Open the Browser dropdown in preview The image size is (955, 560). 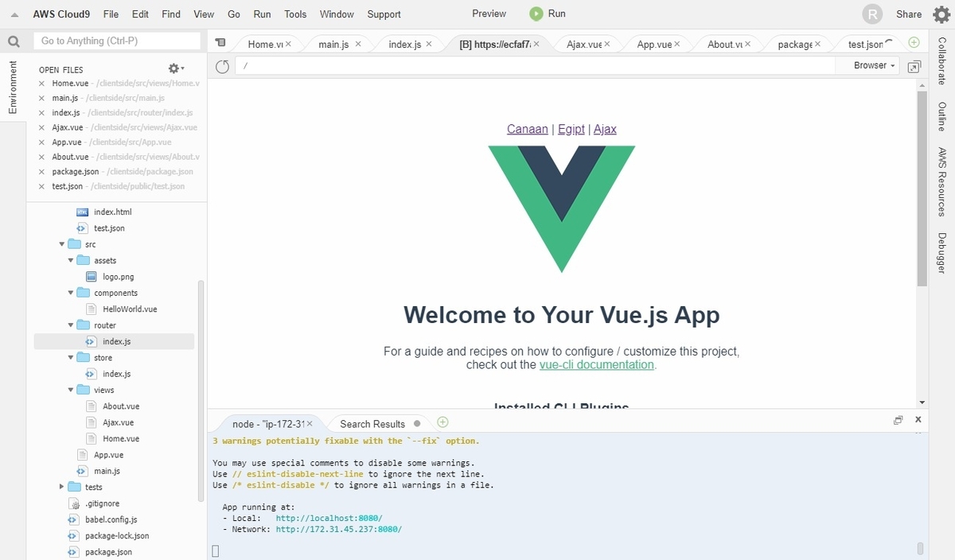point(874,65)
